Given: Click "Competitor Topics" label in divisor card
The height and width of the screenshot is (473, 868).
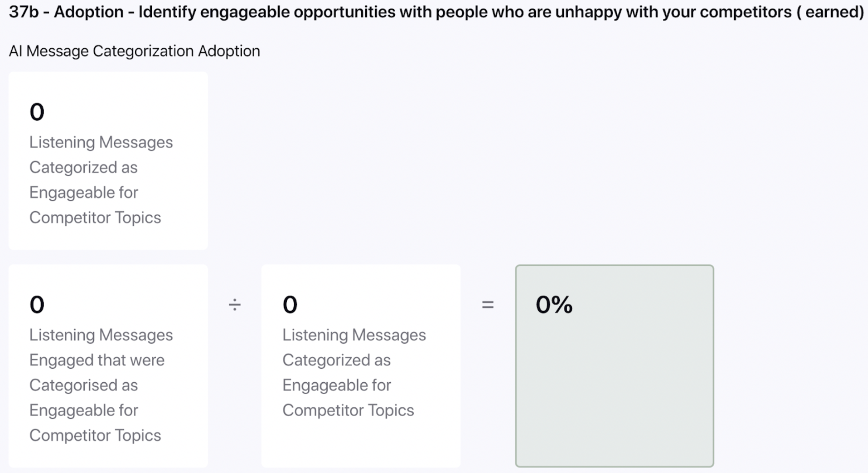Looking at the screenshot, I should (348, 410).
